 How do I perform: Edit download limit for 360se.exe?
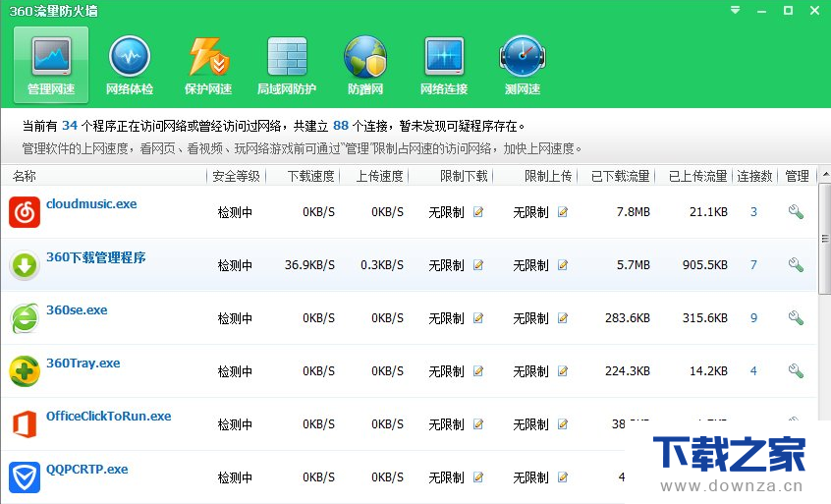pos(478,318)
